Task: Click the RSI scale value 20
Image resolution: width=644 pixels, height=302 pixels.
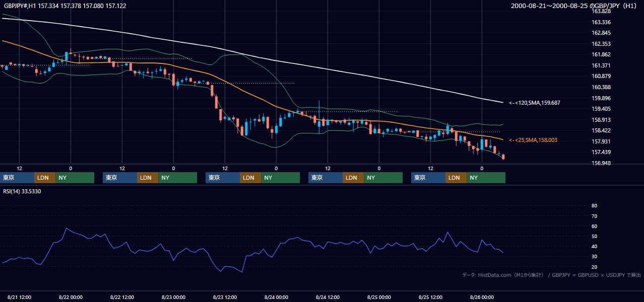Action: coord(594,267)
